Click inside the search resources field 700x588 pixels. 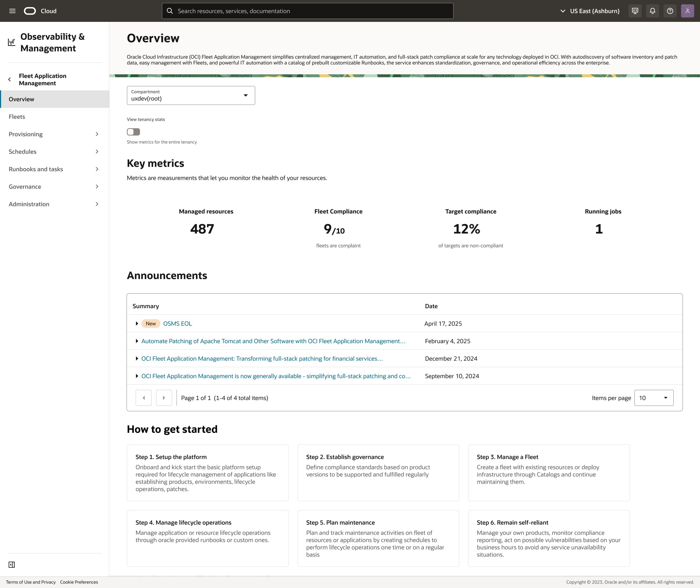(x=307, y=11)
